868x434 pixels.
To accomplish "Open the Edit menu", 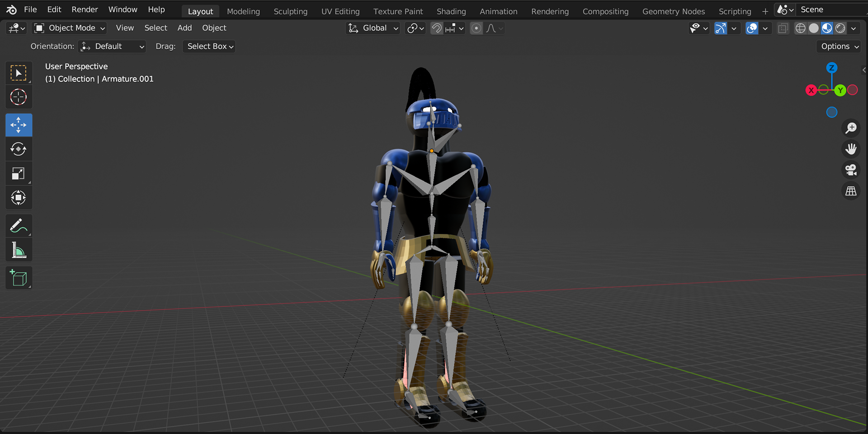I will pyautogui.click(x=54, y=9).
